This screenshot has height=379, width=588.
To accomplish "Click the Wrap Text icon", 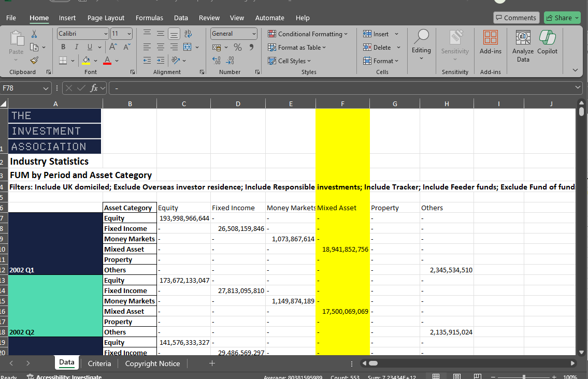I will point(188,34).
